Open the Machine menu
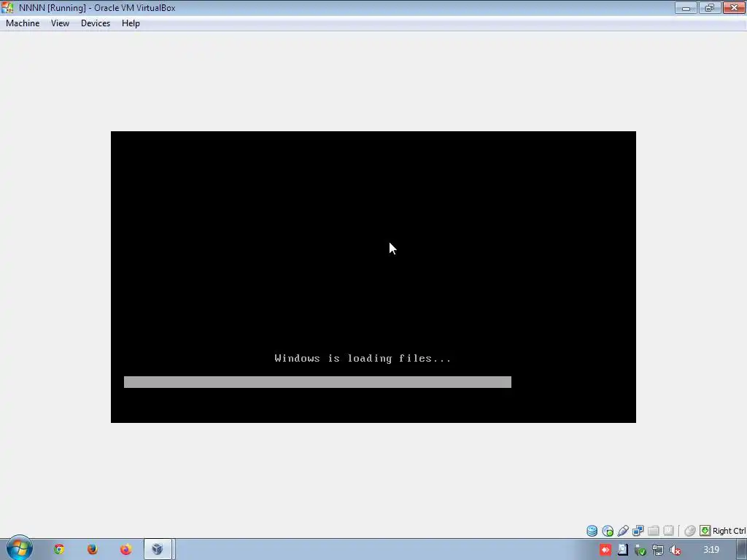747x560 pixels. tap(23, 23)
